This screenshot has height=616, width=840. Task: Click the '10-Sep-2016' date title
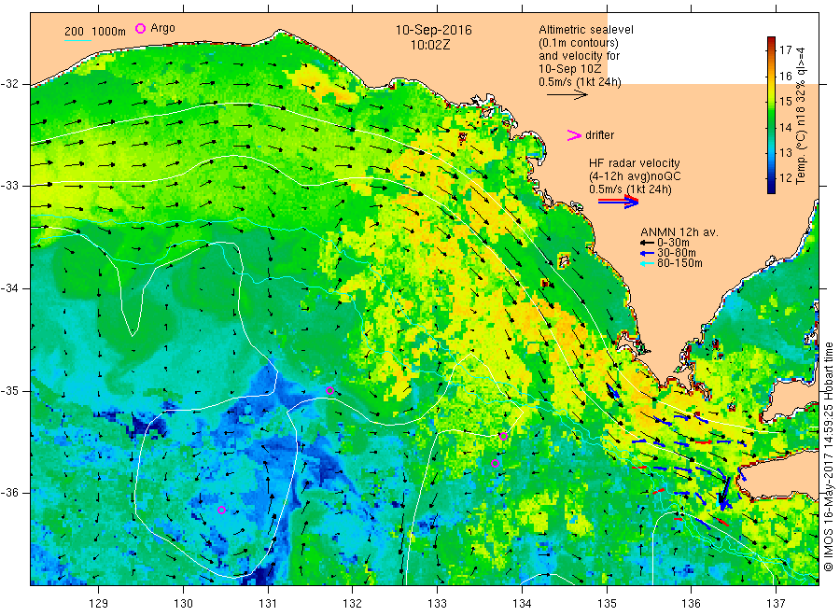(433, 30)
